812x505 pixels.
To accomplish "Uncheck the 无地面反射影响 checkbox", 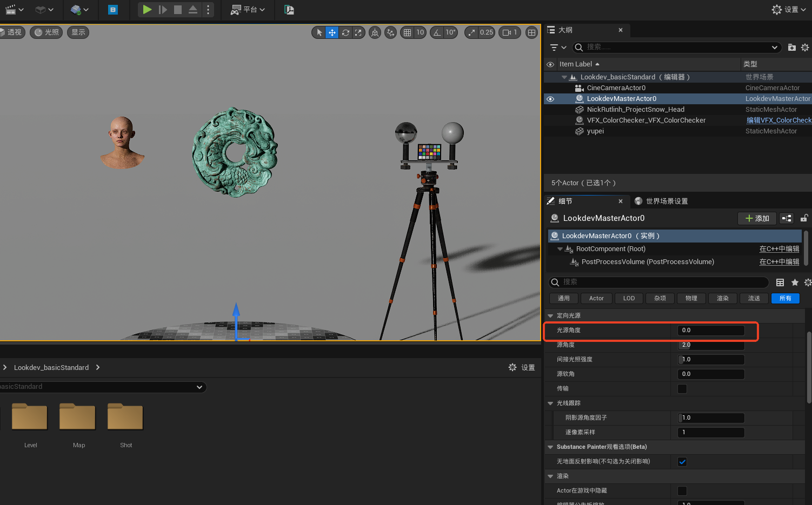I will click(x=682, y=462).
